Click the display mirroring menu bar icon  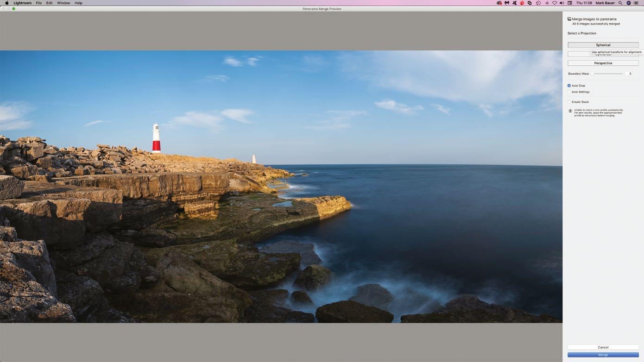click(530, 3)
